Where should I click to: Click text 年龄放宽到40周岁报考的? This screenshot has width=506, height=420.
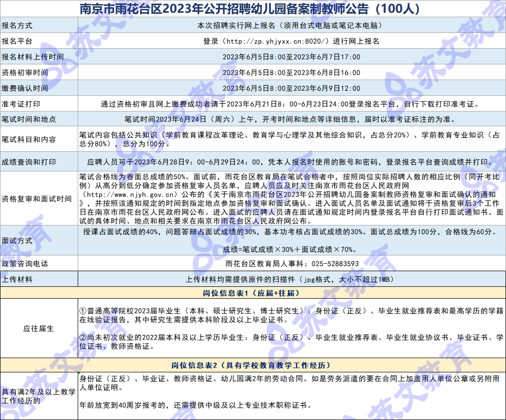coord(122,405)
